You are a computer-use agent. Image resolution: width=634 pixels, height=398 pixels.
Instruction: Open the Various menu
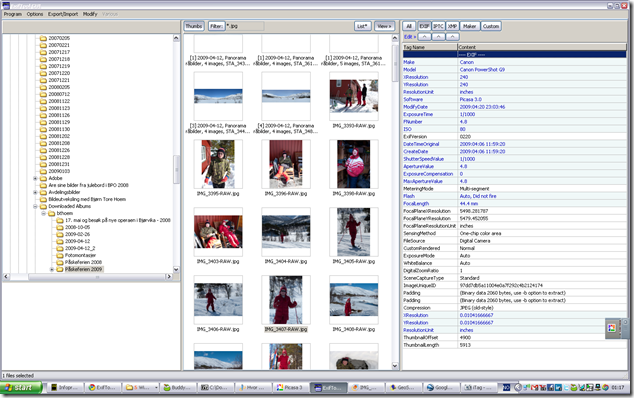pos(110,14)
